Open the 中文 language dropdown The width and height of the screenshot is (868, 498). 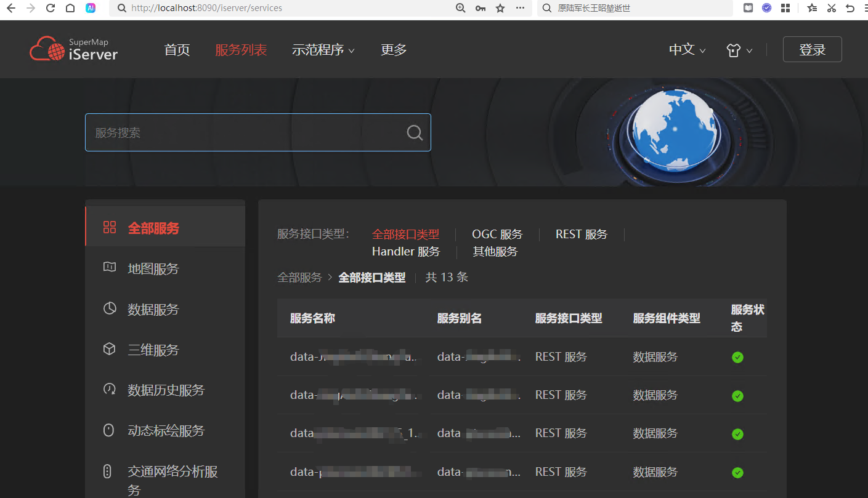(687, 50)
